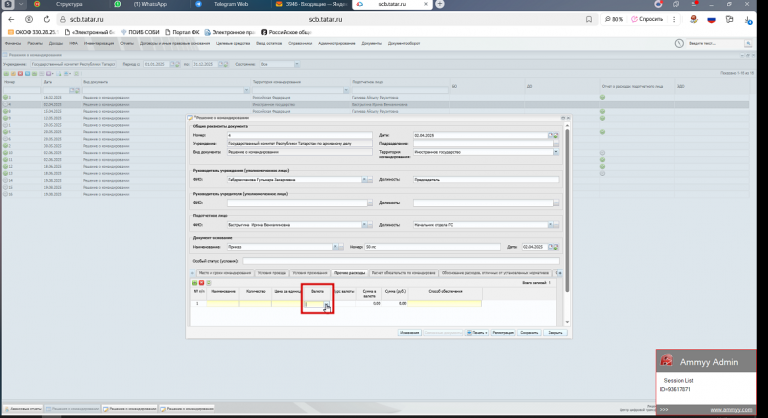This screenshot has width=768, height=418.
Task: Click ellipsis button beside Подразделение field
Action: (556, 144)
